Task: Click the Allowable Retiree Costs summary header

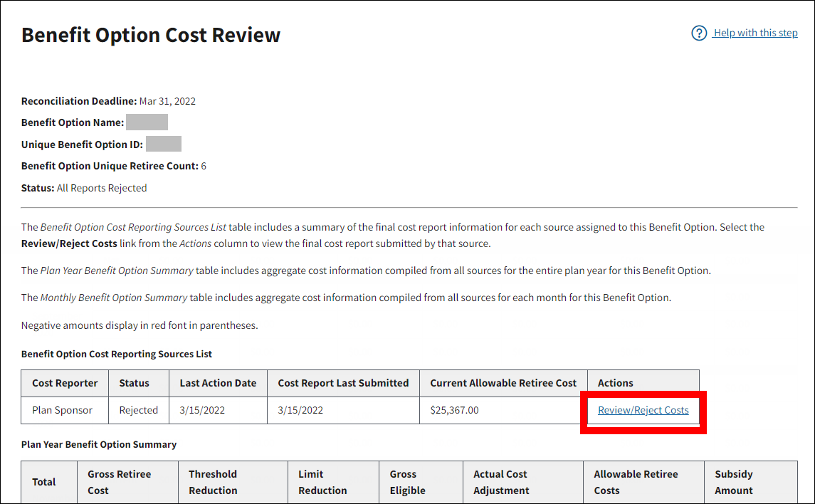Action: pos(636,482)
